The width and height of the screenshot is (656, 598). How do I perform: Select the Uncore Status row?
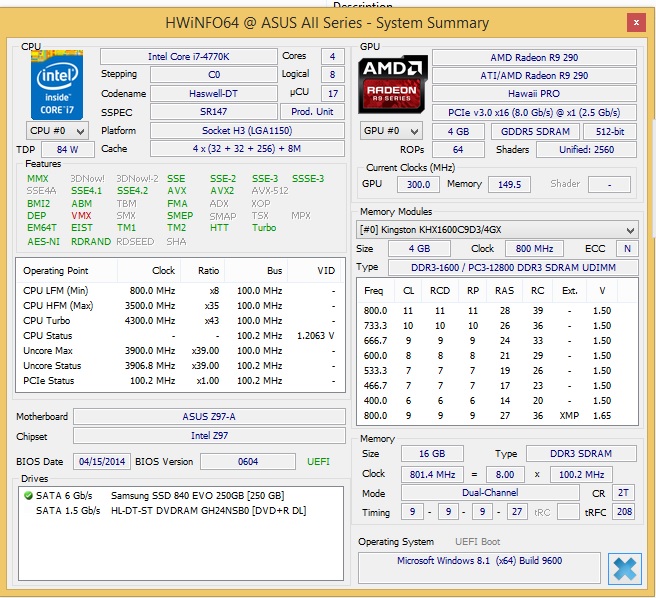tap(180, 366)
